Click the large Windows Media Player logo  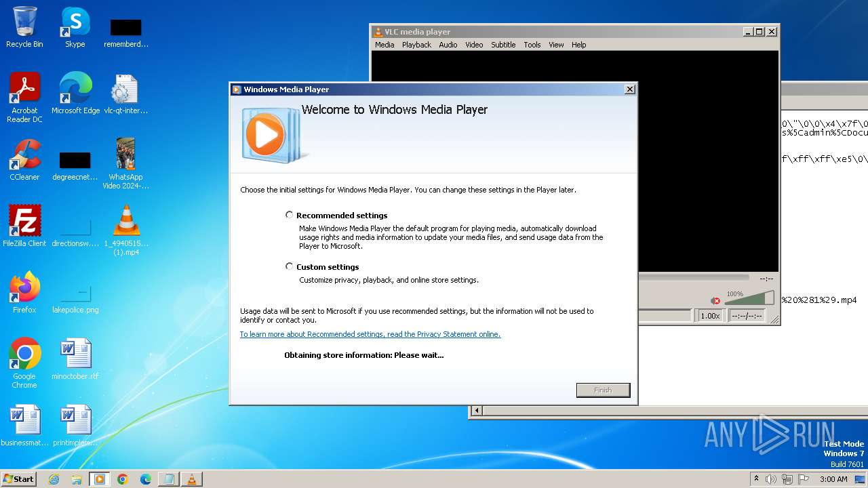point(271,135)
